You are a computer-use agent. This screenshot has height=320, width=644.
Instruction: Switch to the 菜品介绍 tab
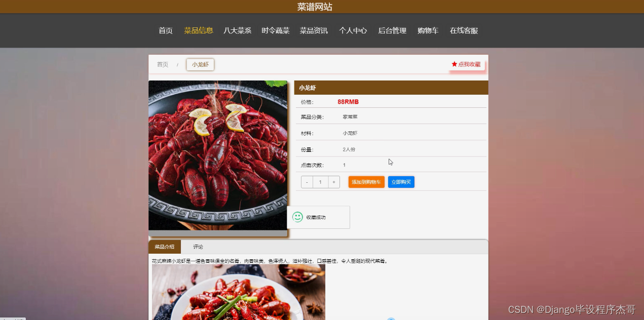(x=165, y=247)
